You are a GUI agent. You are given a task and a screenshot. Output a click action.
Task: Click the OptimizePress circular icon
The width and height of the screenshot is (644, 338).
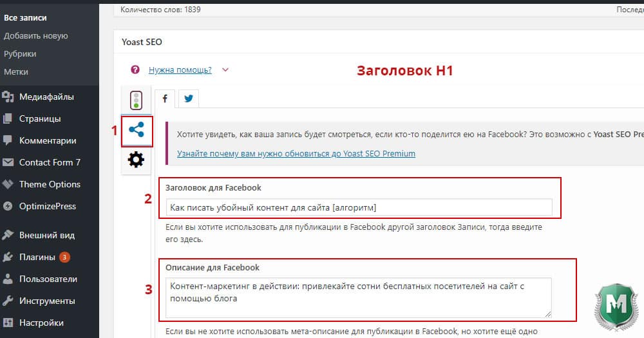[8, 206]
